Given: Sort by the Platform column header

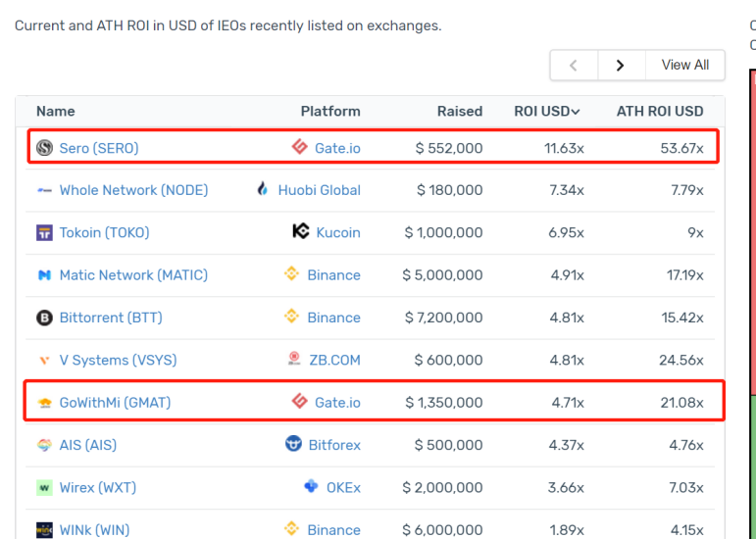Looking at the screenshot, I should click(x=330, y=112).
